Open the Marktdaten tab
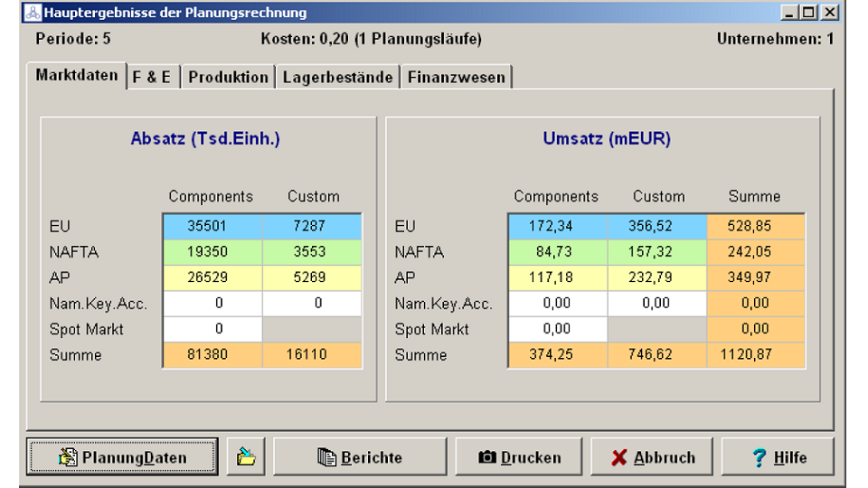This screenshot has height=488, width=868. click(76, 75)
